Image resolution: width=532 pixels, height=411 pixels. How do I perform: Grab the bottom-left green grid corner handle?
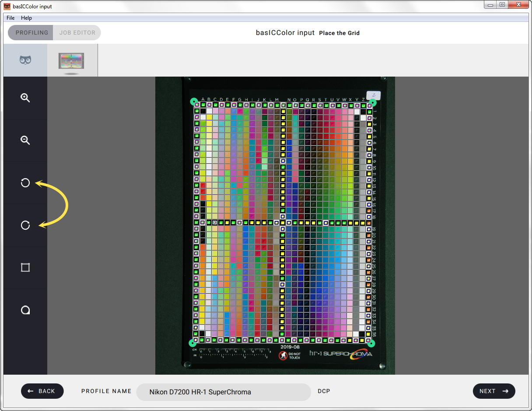[192, 343]
